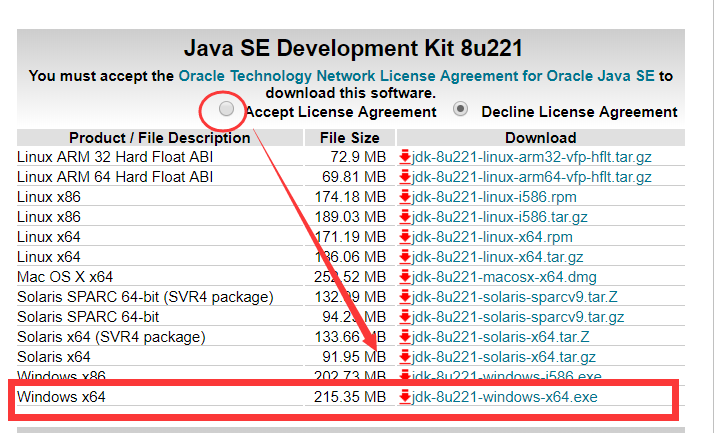The height and width of the screenshot is (433, 724).
Task: Click download arrow icon for linux-i586.tar.gz
Action: pyautogui.click(x=405, y=217)
